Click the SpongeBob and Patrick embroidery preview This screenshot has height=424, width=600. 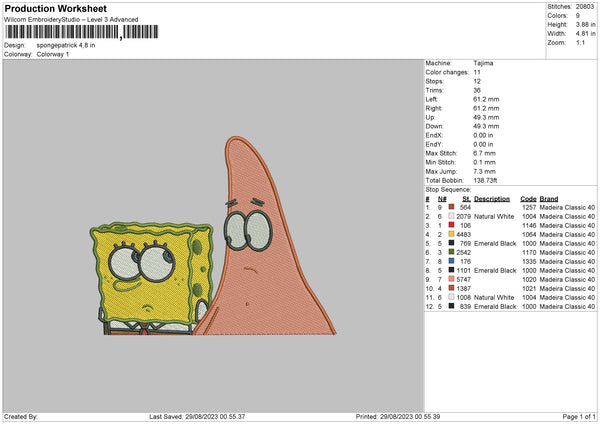213,236
